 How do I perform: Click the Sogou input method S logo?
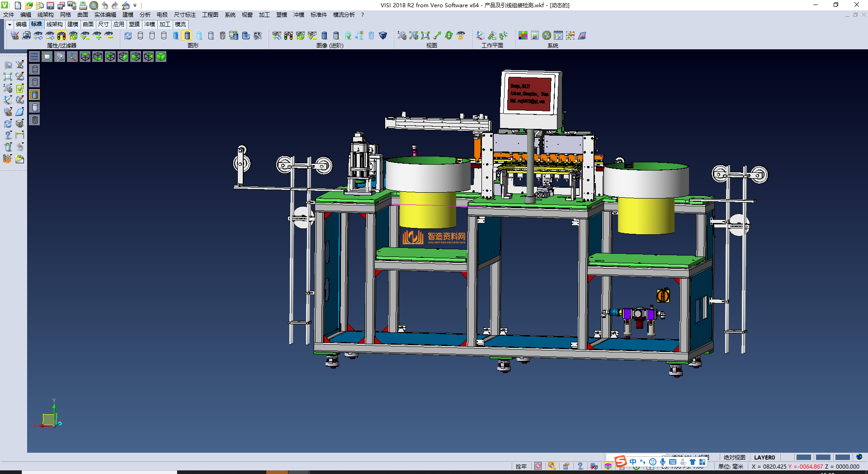tap(620, 461)
